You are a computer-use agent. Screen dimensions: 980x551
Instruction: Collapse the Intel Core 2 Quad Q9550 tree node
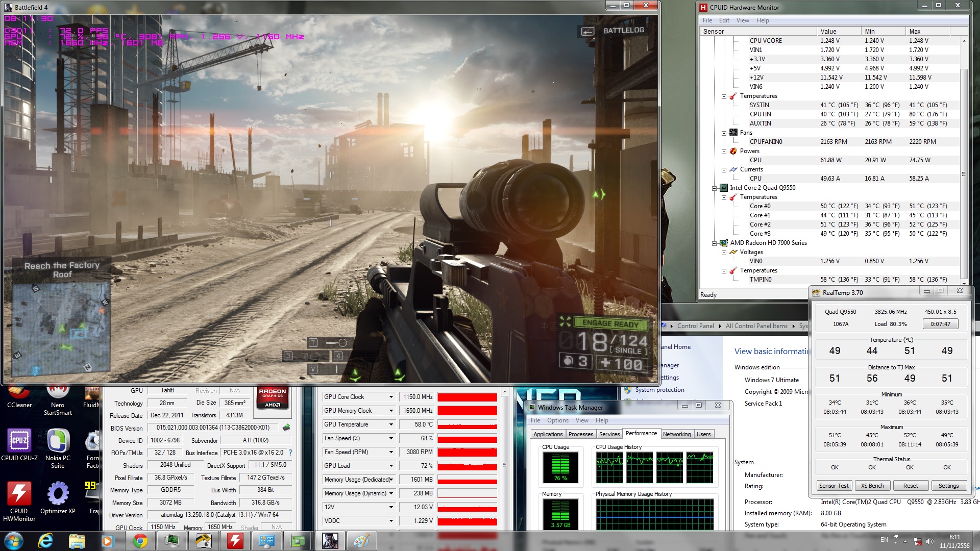[715, 188]
